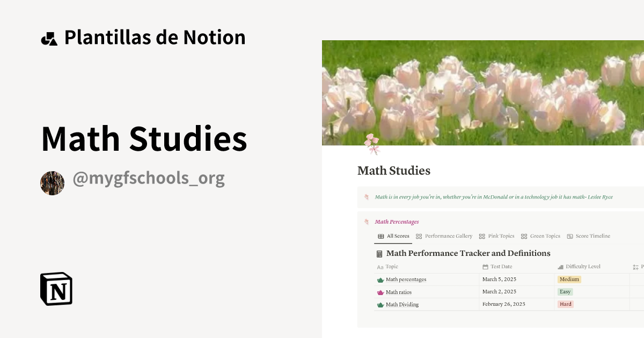Click the Medium difficulty tag

[x=569, y=279]
